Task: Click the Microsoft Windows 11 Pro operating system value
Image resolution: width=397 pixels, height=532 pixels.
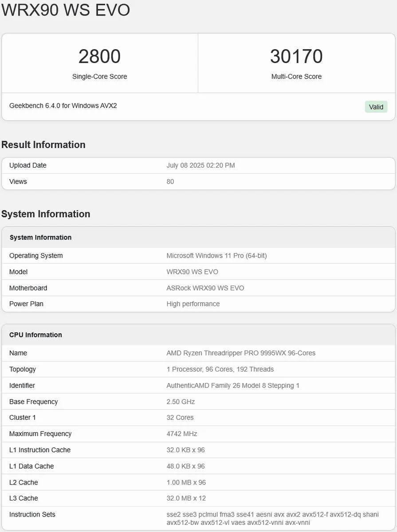Action: [x=216, y=255]
